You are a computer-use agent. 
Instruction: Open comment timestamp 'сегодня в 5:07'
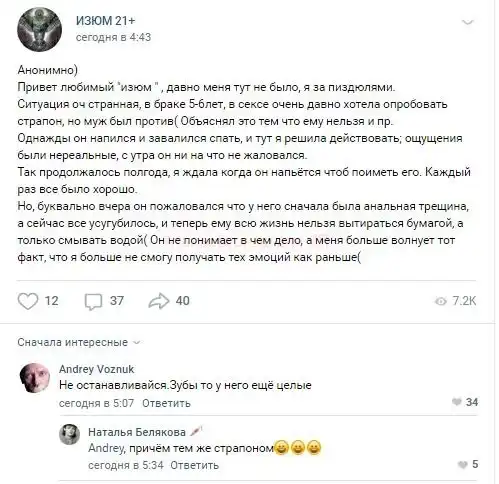tap(96, 403)
